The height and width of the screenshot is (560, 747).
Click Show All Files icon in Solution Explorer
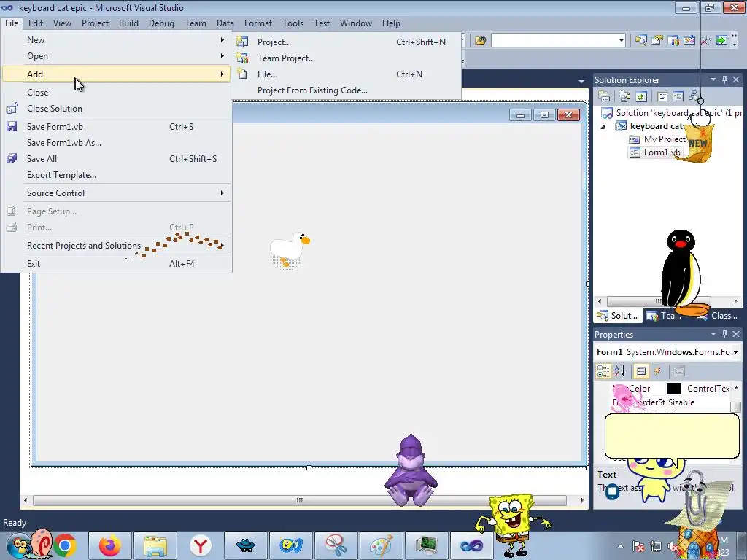(625, 97)
